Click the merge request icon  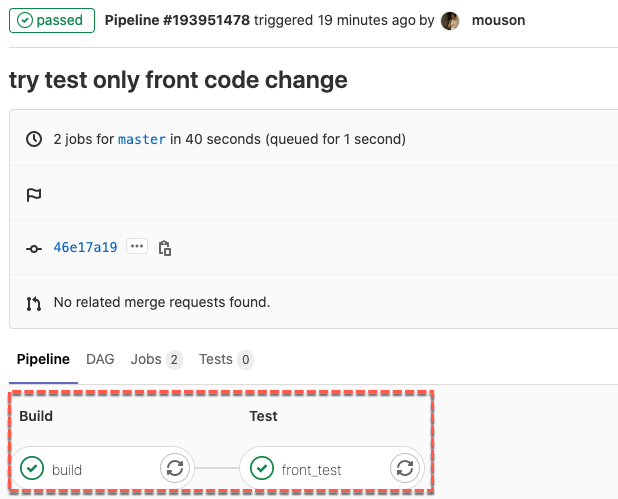coord(34,303)
